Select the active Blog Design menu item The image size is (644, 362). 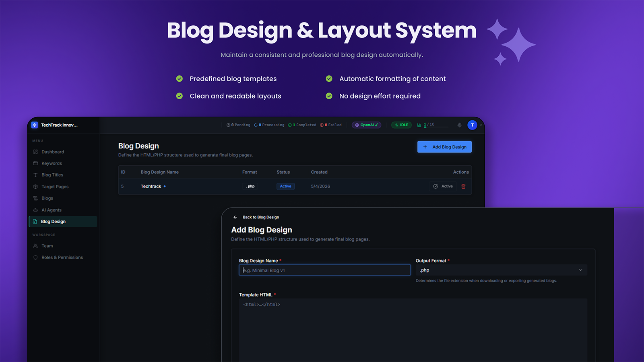(63, 222)
